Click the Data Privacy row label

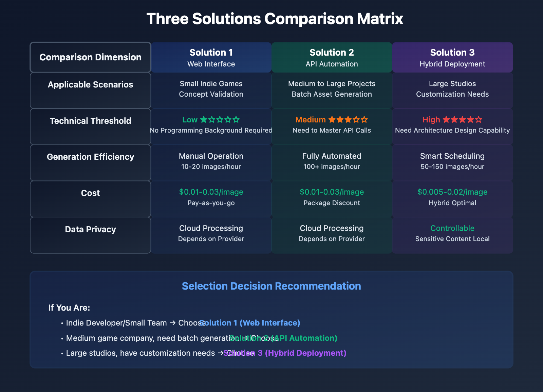(90, 230)
